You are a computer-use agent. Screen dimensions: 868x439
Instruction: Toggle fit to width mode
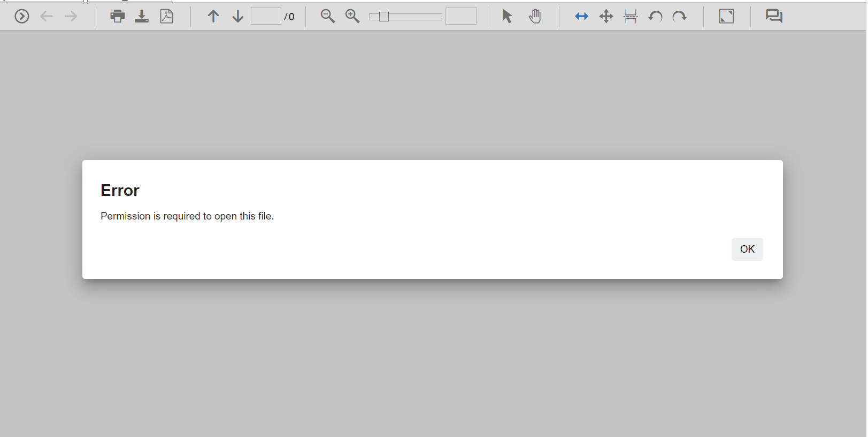(x=581, y=17)
